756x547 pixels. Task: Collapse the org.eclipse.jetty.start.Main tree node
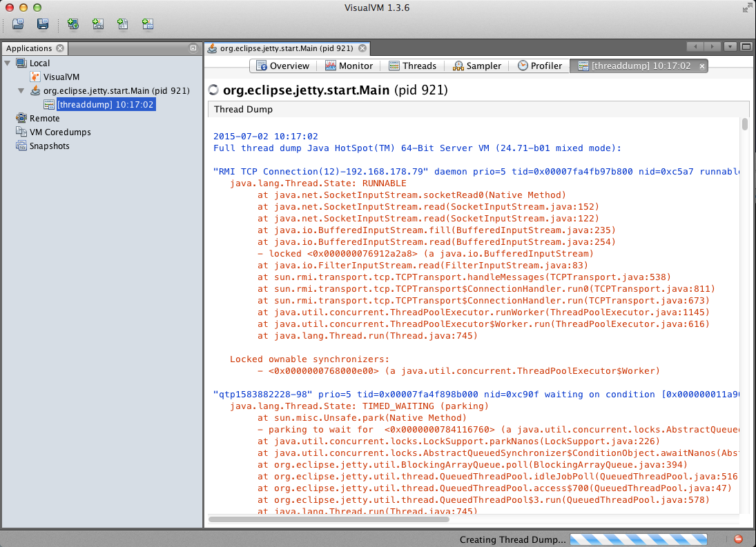click(x=21, y=90)
